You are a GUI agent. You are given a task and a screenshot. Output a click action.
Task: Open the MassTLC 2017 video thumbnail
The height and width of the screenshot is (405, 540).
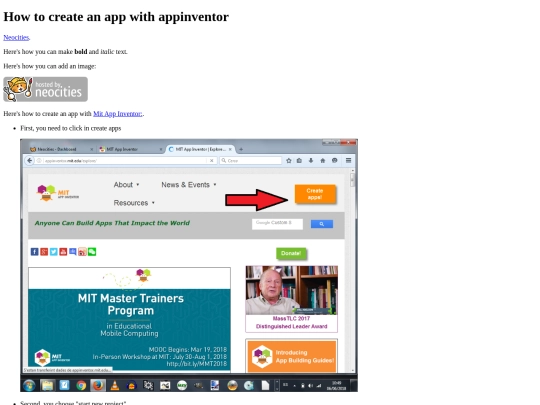(292, 290)
